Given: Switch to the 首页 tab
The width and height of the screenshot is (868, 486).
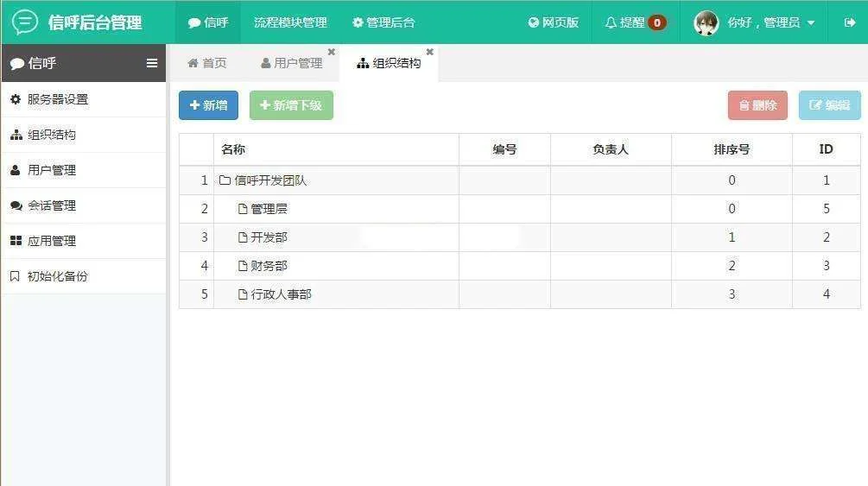Looking at the screenshot, I should 207,63.
